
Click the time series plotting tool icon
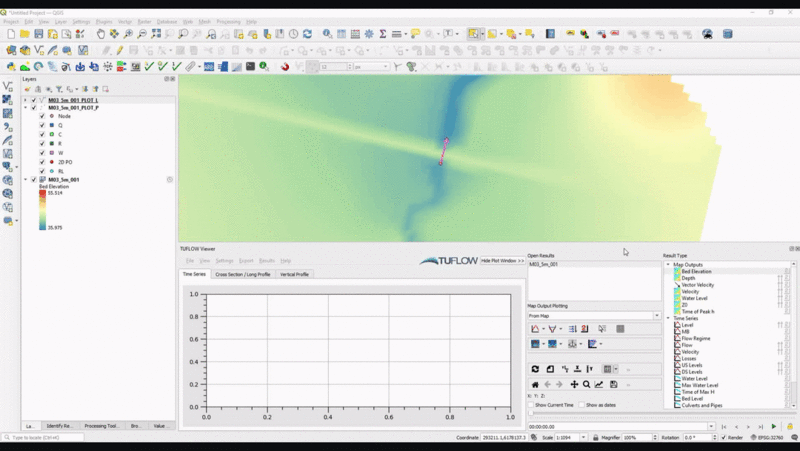click(x=535, y=329)
